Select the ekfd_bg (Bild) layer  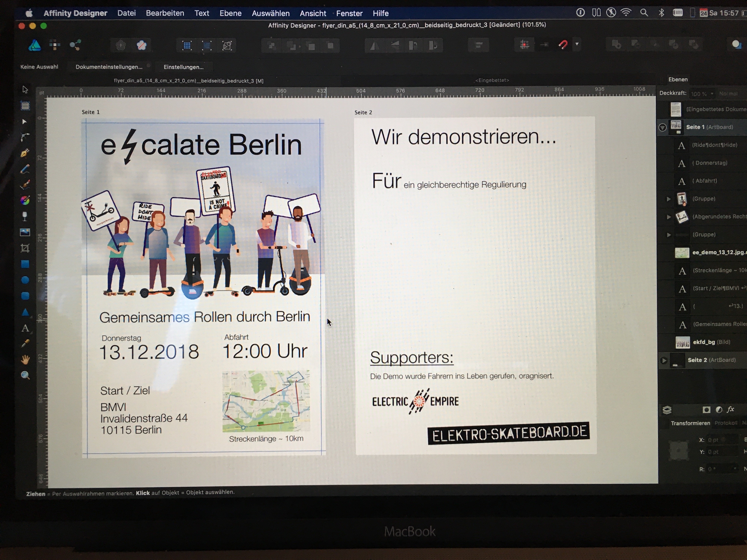point(703,342)
